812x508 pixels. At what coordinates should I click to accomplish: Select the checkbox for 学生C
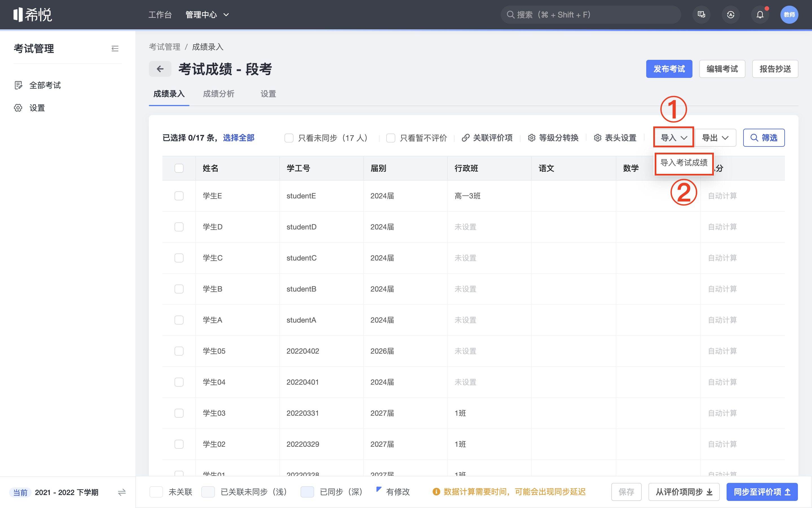point(179,258)
